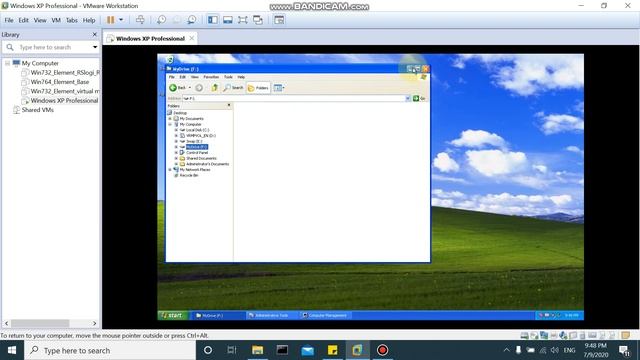Select Shared VMs in Library
640x360 pixels.
(38, 110)
